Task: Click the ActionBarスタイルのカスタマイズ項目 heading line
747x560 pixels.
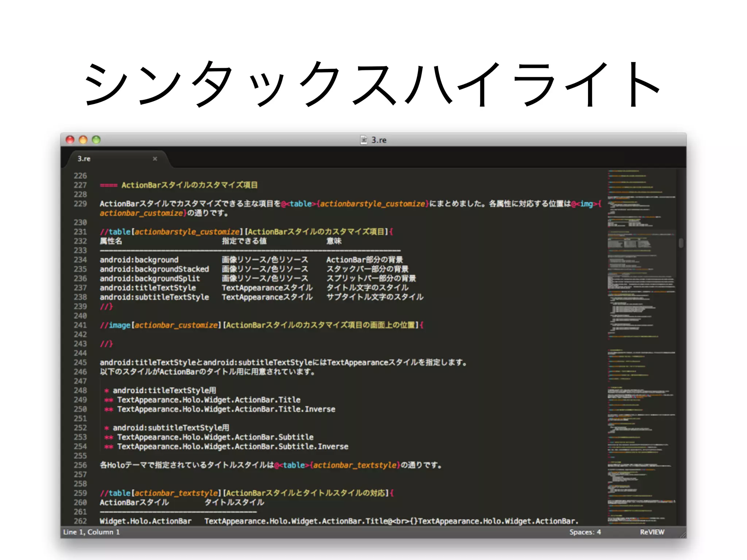Action: (179, 185)
